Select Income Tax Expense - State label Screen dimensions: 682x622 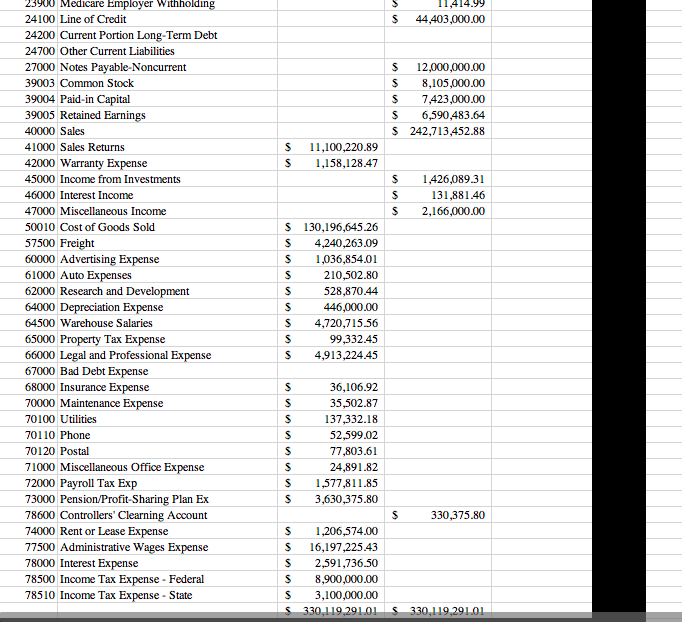coord(126,595)
